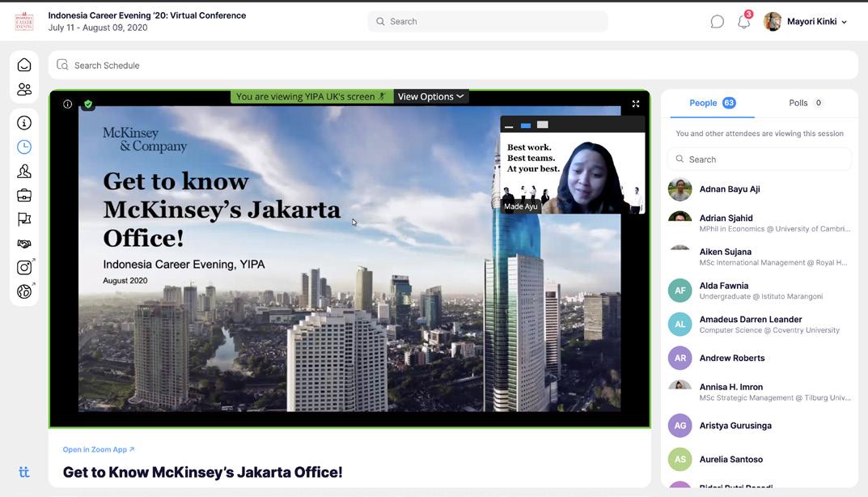Click the viewing YIPA UK's screen banner

(x=311, y=96)
